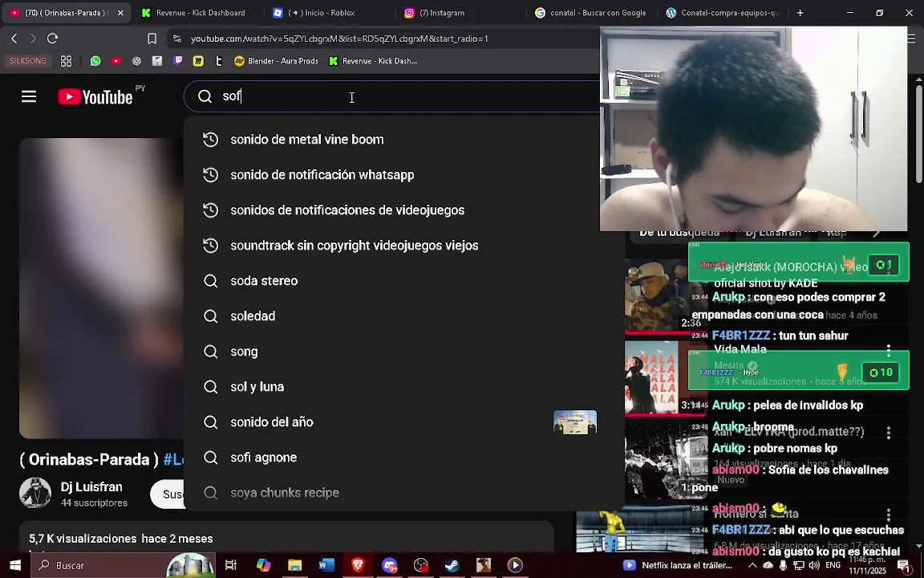Open the notification center icon

click(x=903, y=566)
